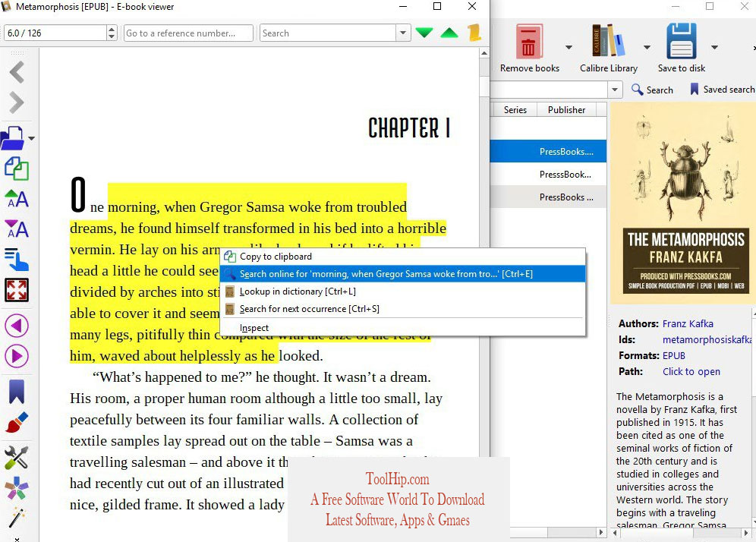Image resolution: width=756 pixels, height=542 pixels.
Task: Maximize the E-book viewer window
Action: [436, 6]
